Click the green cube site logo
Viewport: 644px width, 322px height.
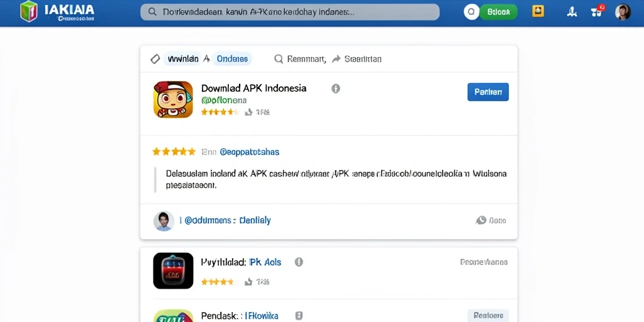(29, 11)
